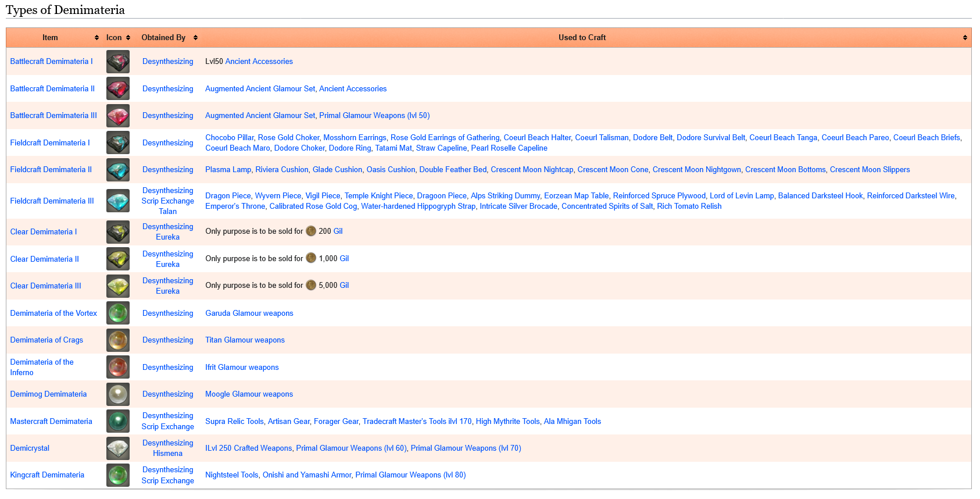Click Scrip Exchange in the Mastercraft Demimateria row
Viewport: 980px width, 499px height.
[x=168, y=427]
